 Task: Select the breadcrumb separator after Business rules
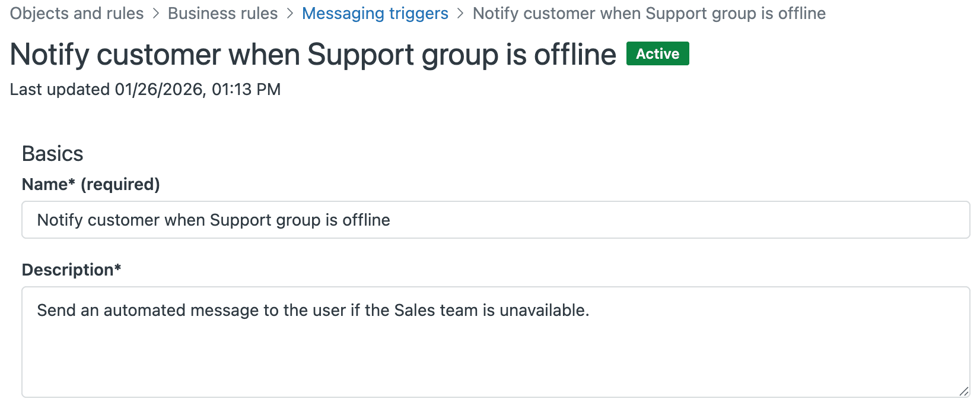[288, 13]
